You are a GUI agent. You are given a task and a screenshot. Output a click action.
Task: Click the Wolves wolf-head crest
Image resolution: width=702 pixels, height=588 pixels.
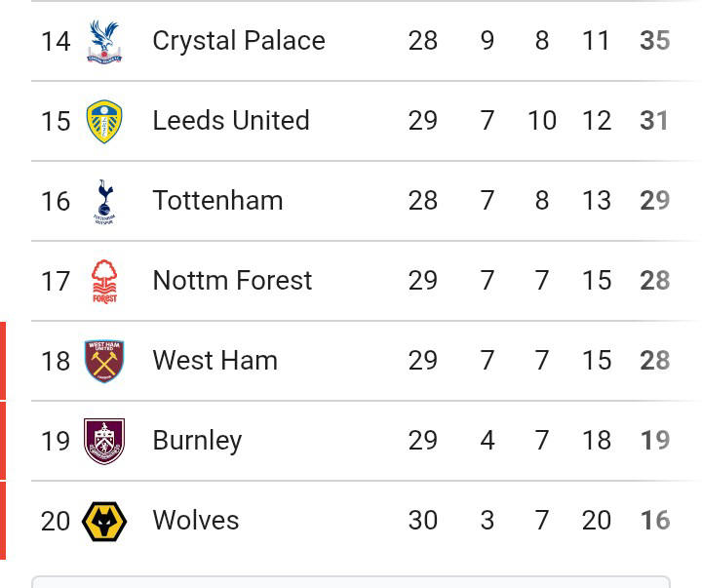[x=104, y=521]
